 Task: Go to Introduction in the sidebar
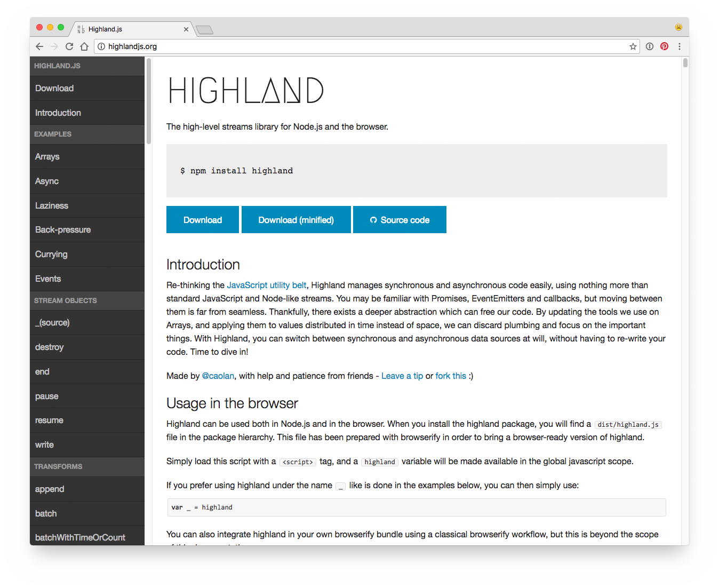pos(87,113)
